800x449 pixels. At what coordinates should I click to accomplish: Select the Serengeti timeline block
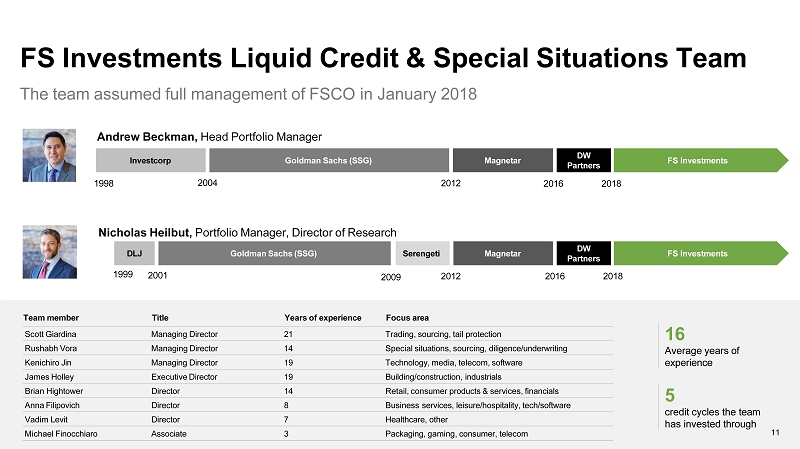[x=422, y=253]
